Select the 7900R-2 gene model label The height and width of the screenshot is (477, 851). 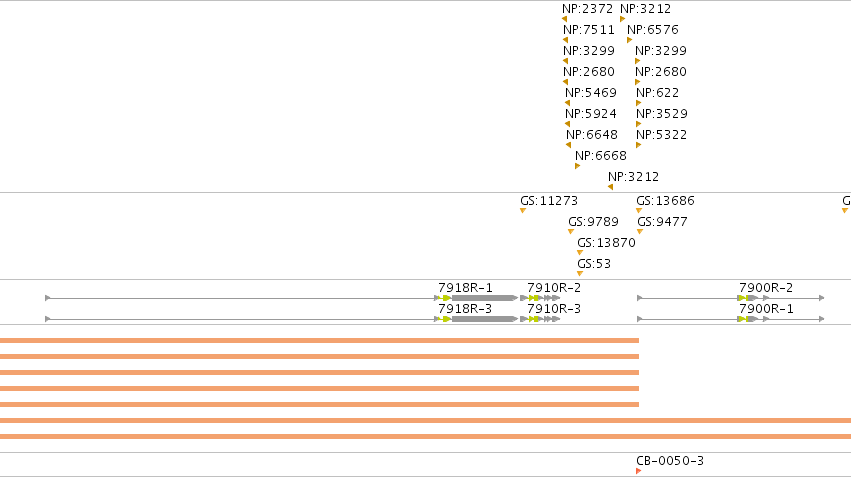pos(766,288)
